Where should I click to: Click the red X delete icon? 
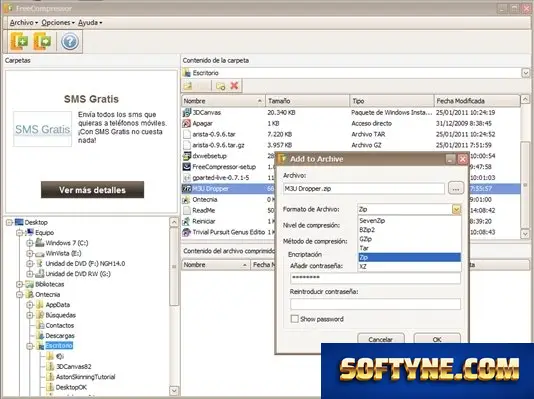click(234, 86)
